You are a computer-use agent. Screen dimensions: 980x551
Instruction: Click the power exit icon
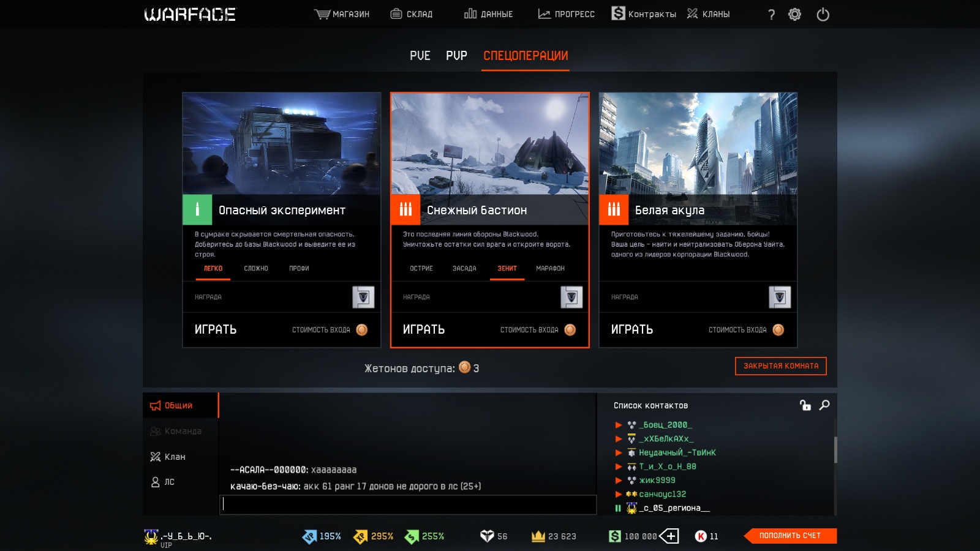(x=823, y=14)
